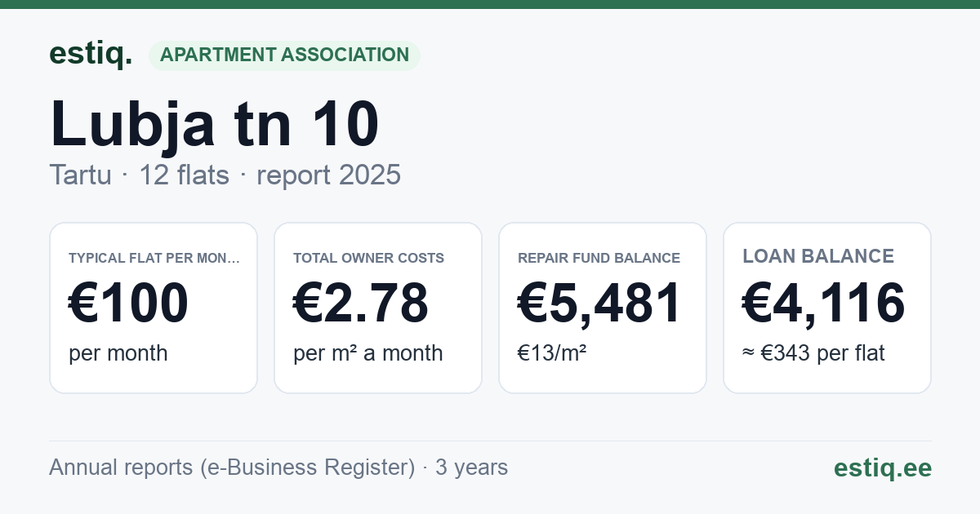980x514 pixels.
Task: Select the €2.78 value
Action: (x=361, y=303)
